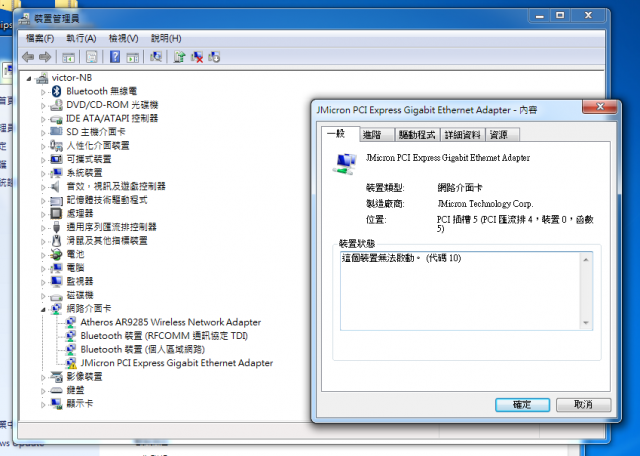Click the 影像裝置 imaging device icon
This screenshot has height=456, width=640.
pos(56,376)
